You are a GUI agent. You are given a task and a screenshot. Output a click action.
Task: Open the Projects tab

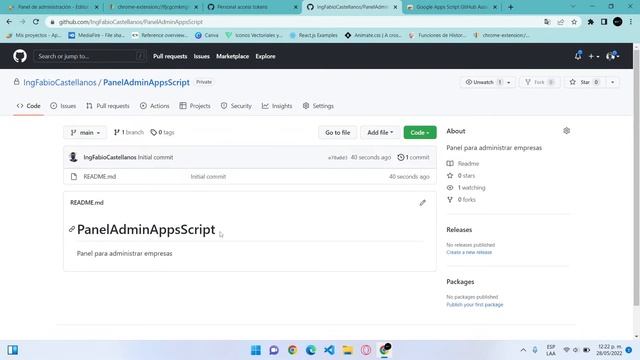click(x=195, y=106)
